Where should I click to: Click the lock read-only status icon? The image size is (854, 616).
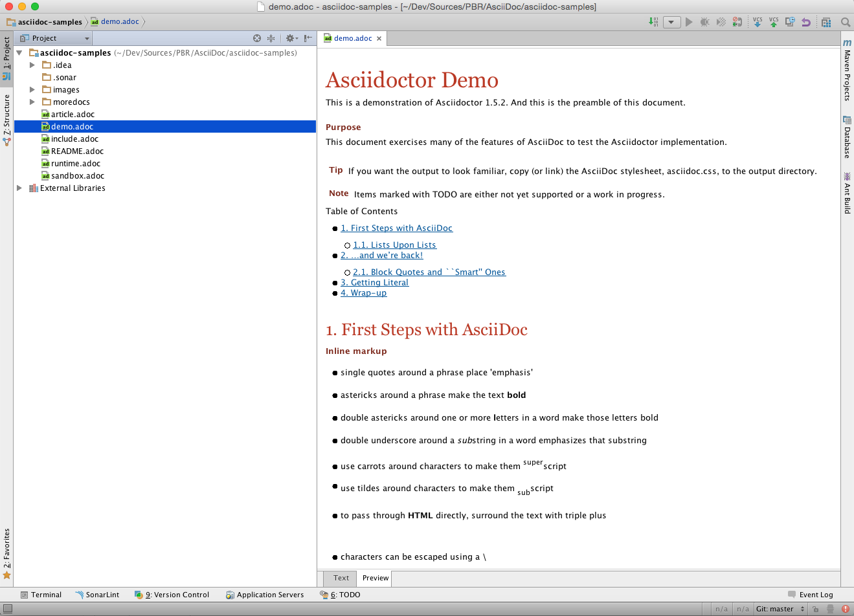816,609
